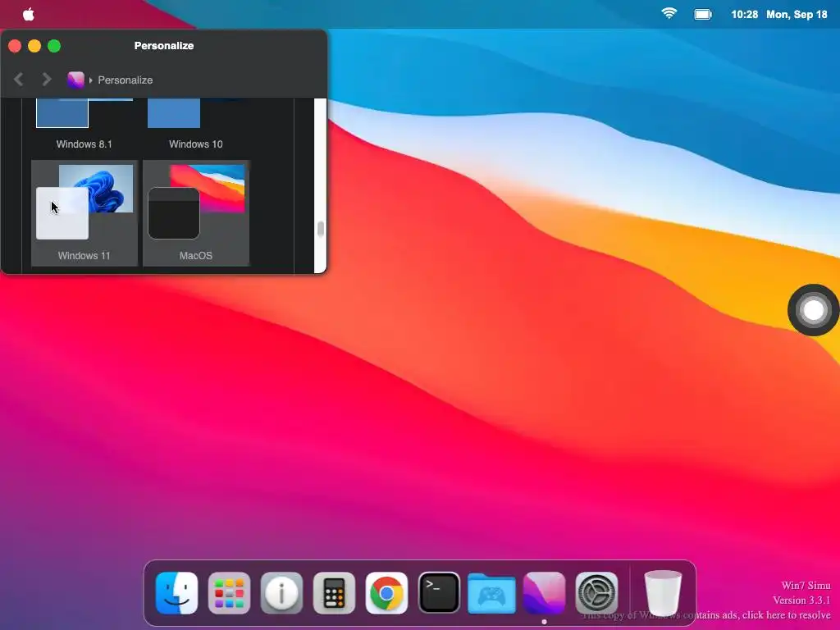The width and height of the screenshot is (840, 630).
Task: Click the Personalize window scrollbar thumb
Action: (x=321, y=230)
